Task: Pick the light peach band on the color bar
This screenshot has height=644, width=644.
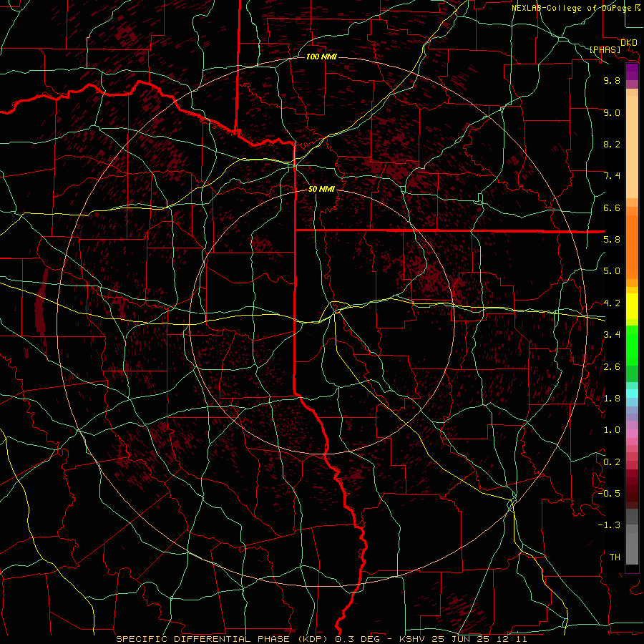Action: (632, 148)
